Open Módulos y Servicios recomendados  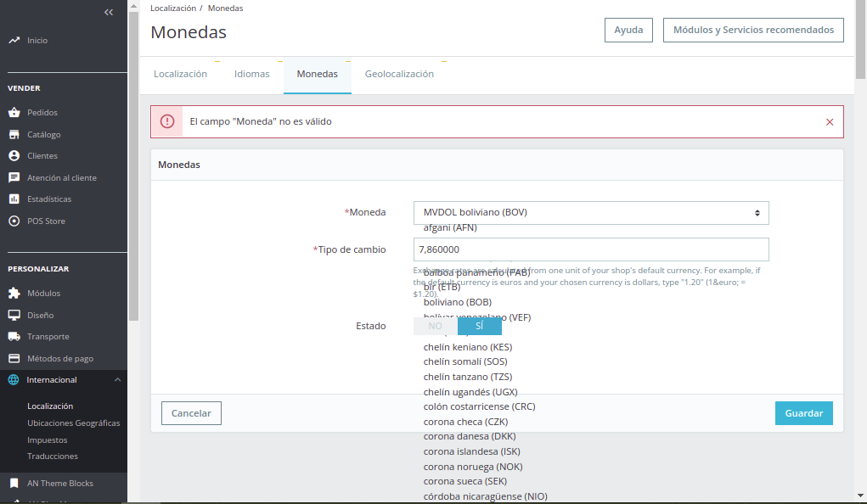[x=753, y=30]
